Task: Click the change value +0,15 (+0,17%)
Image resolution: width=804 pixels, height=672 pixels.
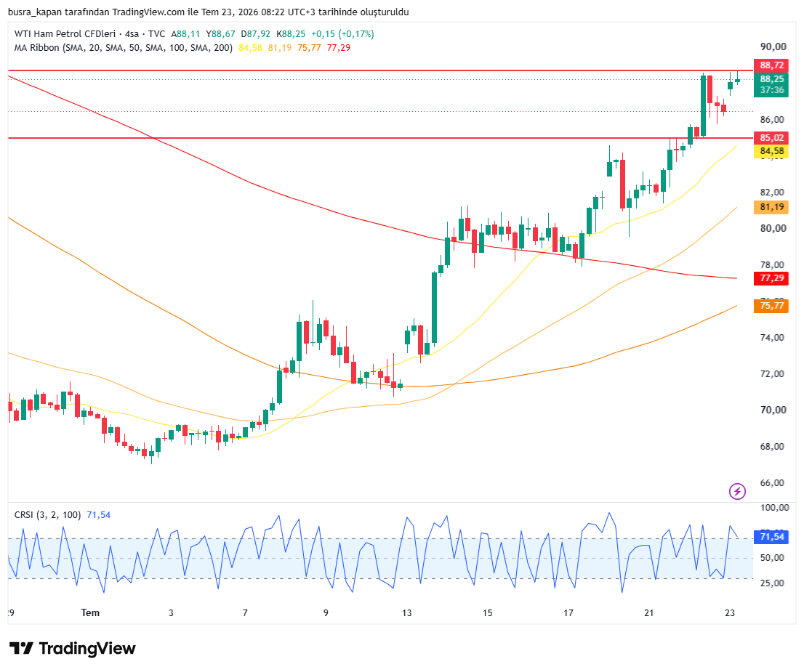Action: pyautogui.click(x=342, y=34)
